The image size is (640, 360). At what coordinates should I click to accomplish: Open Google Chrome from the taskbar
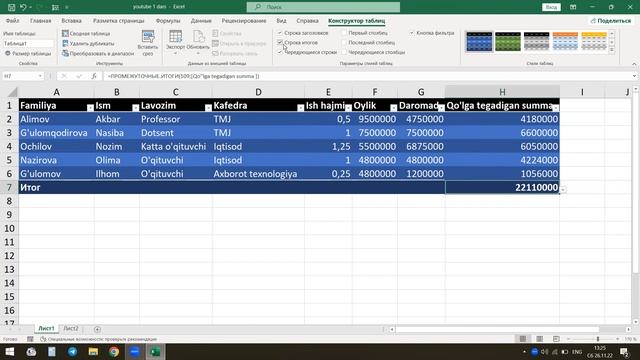click(114, 351)
